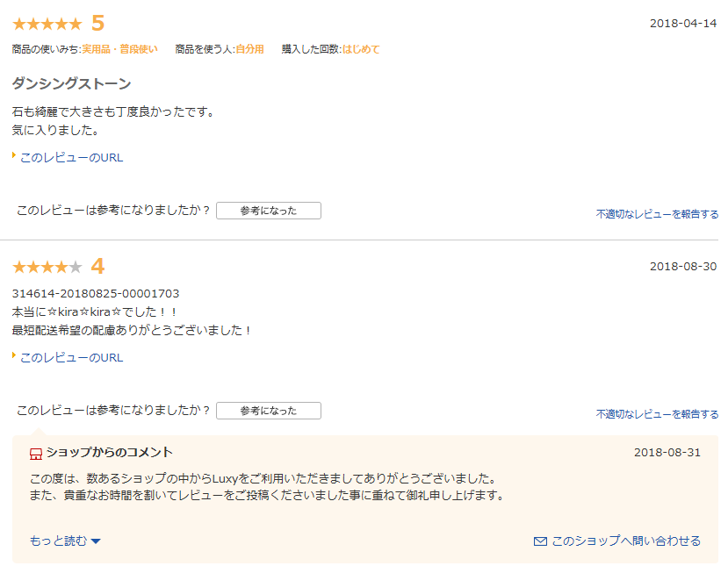728x573 pixels.
Task: Click the shop icon beside ショップからのコメント
Action: [36, 454]
